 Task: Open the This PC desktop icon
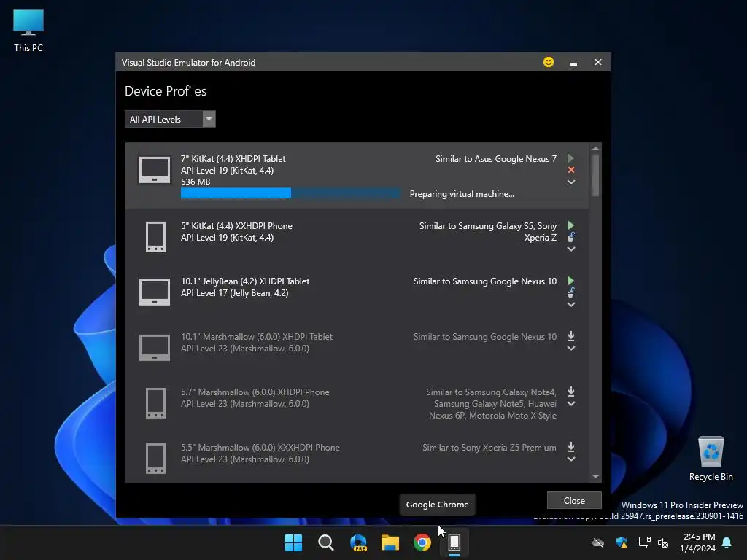click(x=28, y=30)
